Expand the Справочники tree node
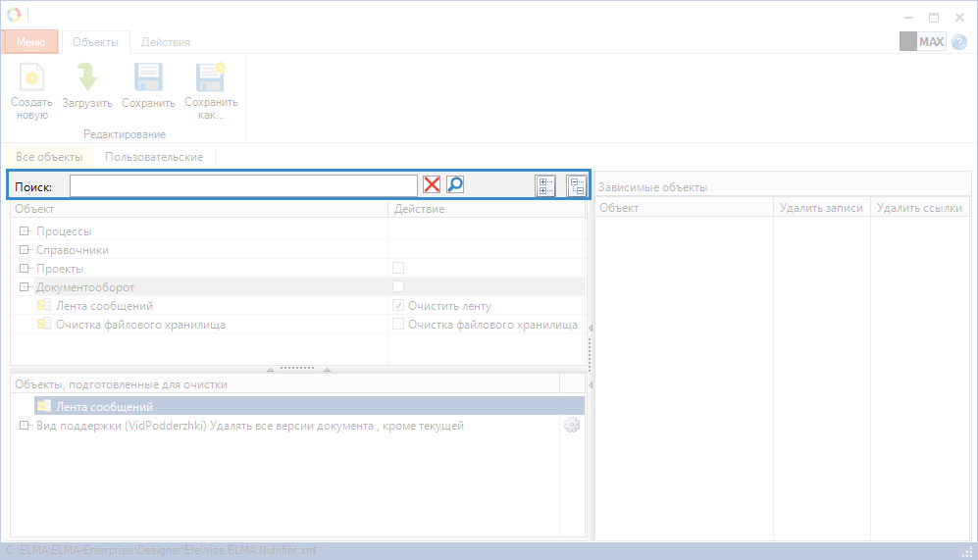Screen dimensions: 978x560 point(24,250)
